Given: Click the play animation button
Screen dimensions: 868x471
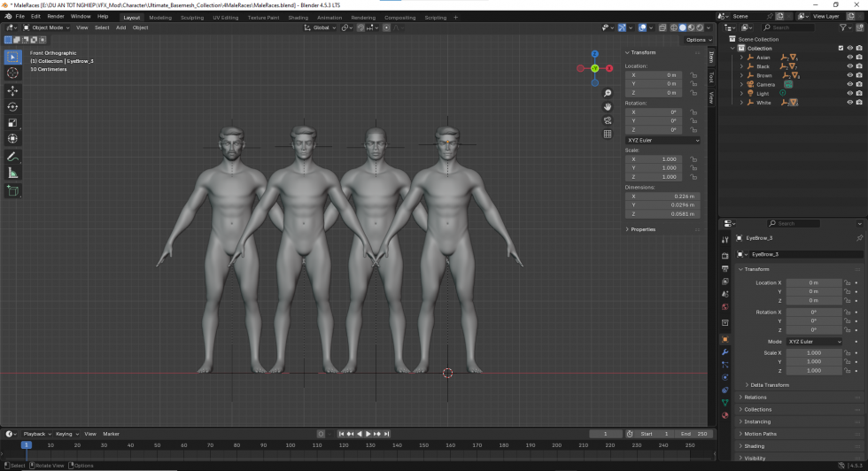Looking at the screenshot, I should 368,434.
